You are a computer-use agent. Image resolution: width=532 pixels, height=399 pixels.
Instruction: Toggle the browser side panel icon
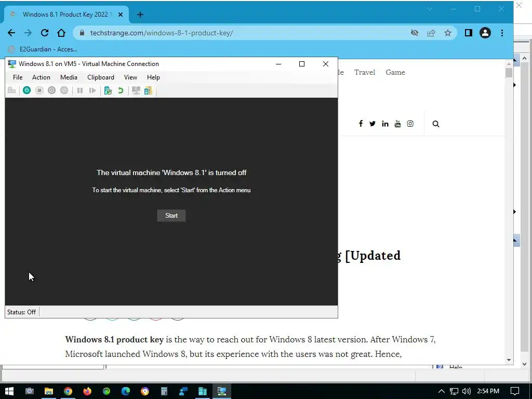[x=469, y=33]
